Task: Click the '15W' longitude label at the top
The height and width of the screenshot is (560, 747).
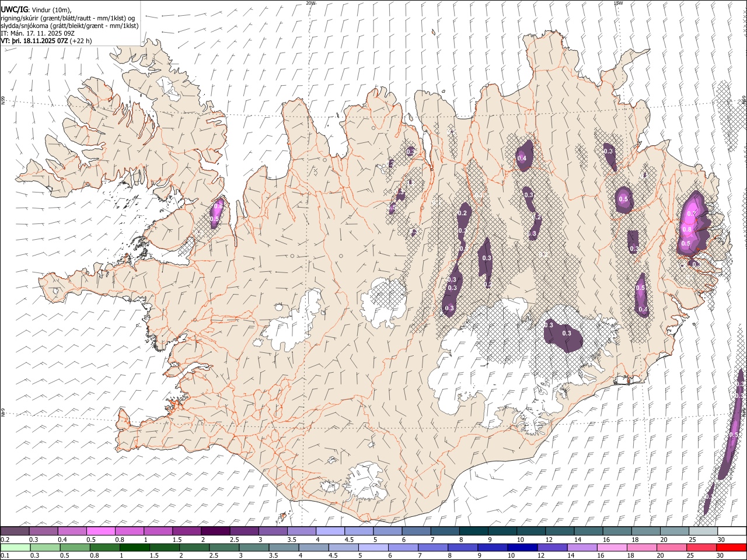Action: coord(618,3)
